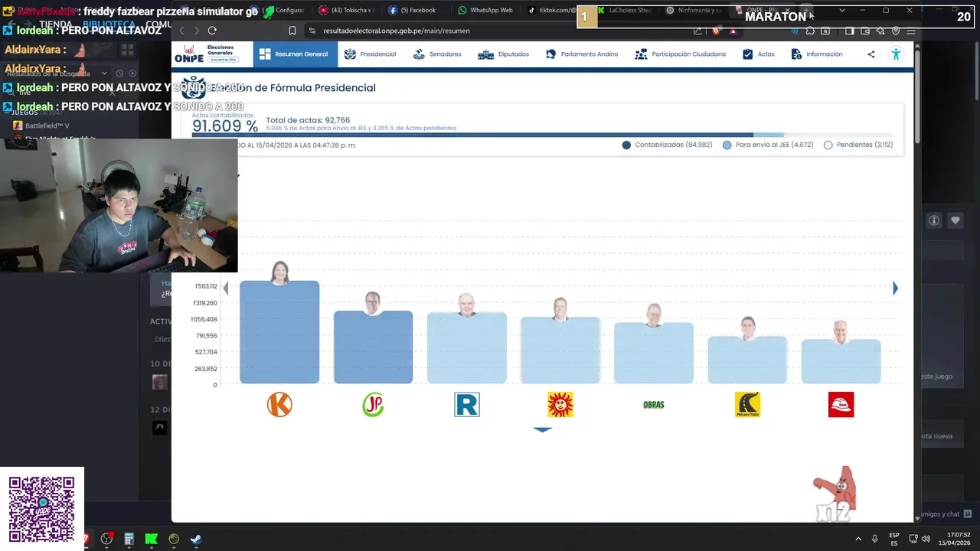Expand details with the blue down triangle
The width and height of the screenshot is (980, 551).
point(542,429)
